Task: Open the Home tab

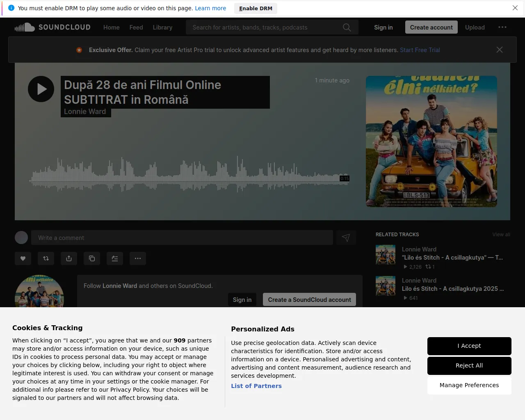Action: coord(112,27)
